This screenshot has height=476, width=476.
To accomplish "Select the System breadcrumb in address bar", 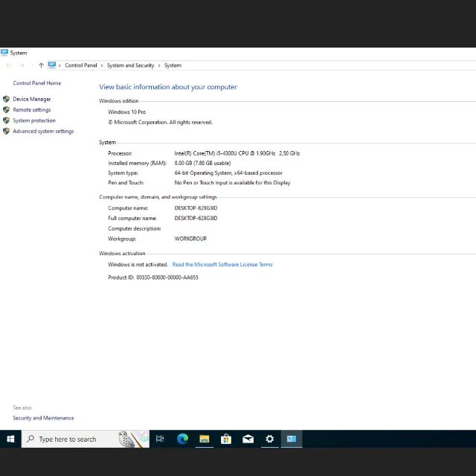I will (x=173, y=65).
